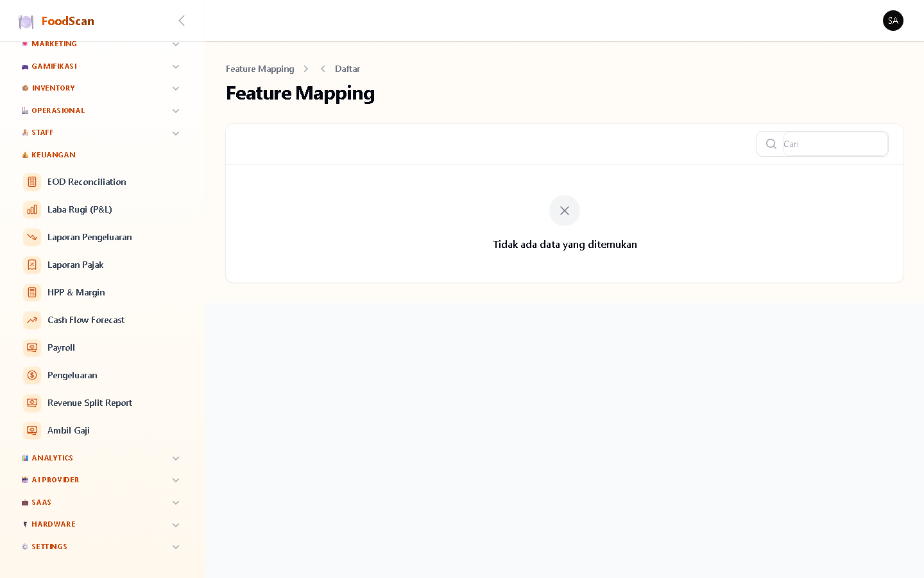
Task: Click the FoodScan brand name
Action: [x=68, y=21]
